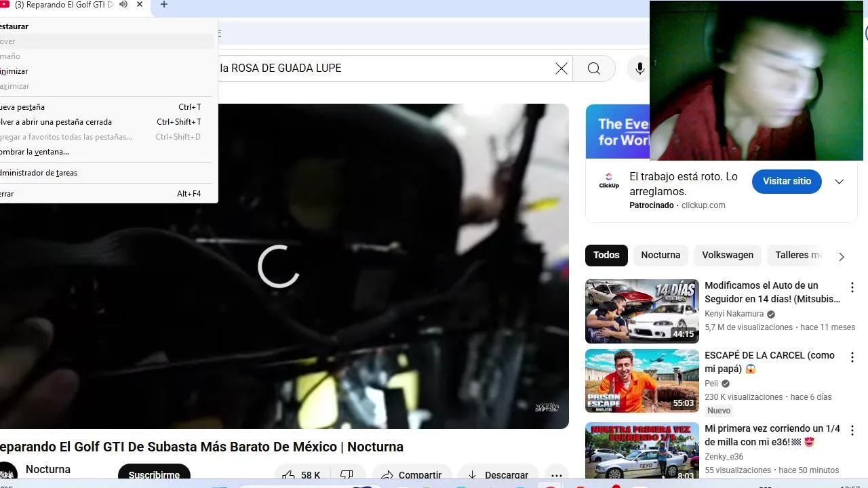Open the clickup.com sponsored link

click(703, 205)
